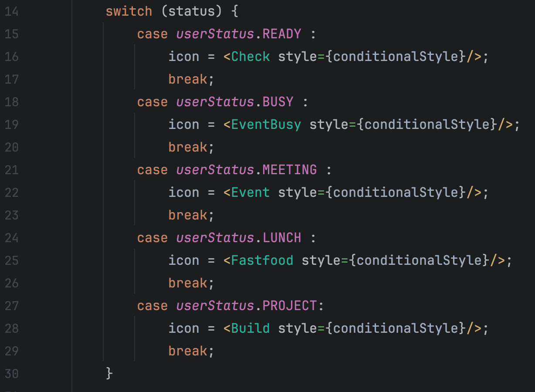Click BUSY in the userStatus.BUSY case

tap(278, 101)
